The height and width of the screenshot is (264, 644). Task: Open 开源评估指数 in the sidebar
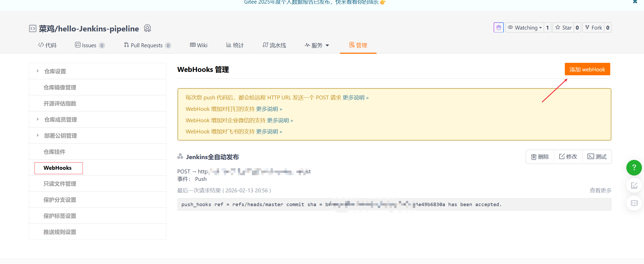(x=98, y=103)
